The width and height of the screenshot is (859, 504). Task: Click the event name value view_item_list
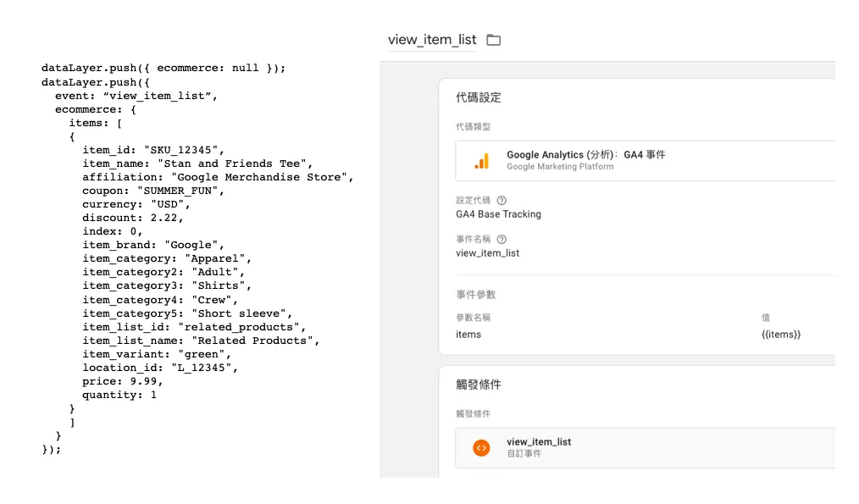(488, 253)
